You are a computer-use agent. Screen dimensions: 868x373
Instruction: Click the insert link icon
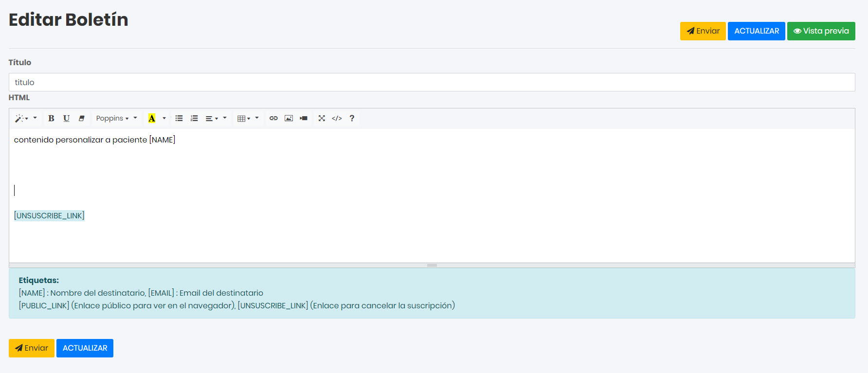[273, 118]
